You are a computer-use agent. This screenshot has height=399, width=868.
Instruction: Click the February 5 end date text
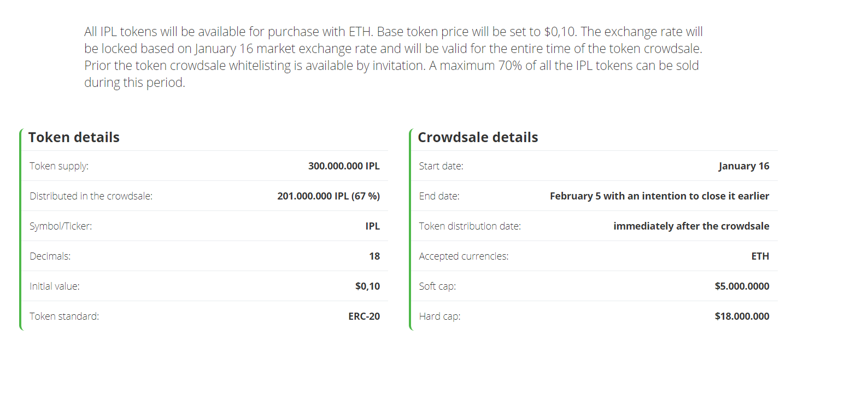click(659, 196)
